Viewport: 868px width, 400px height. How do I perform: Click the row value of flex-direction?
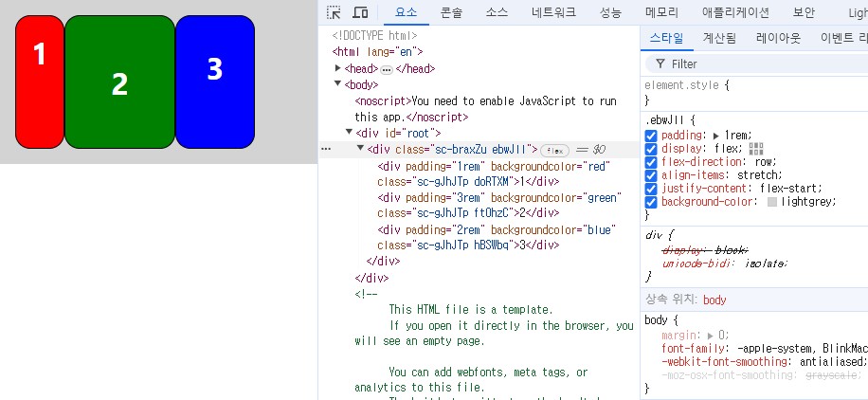(x=763, y=162)
